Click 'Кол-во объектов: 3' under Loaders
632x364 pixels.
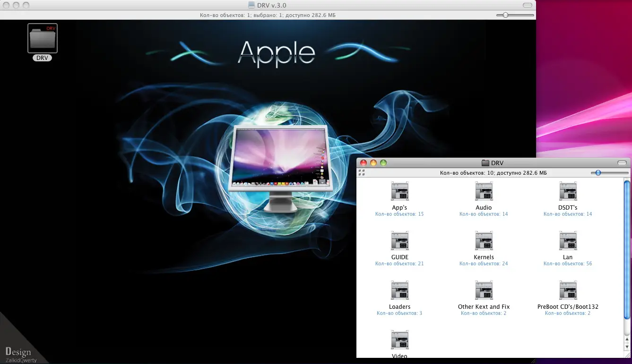(399, 313)
